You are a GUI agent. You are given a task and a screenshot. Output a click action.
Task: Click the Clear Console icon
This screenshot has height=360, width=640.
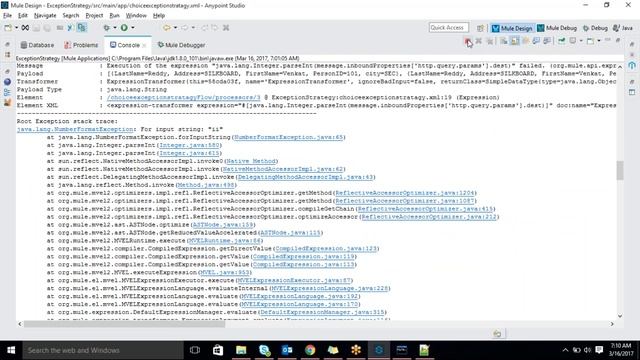pos(504,41)
